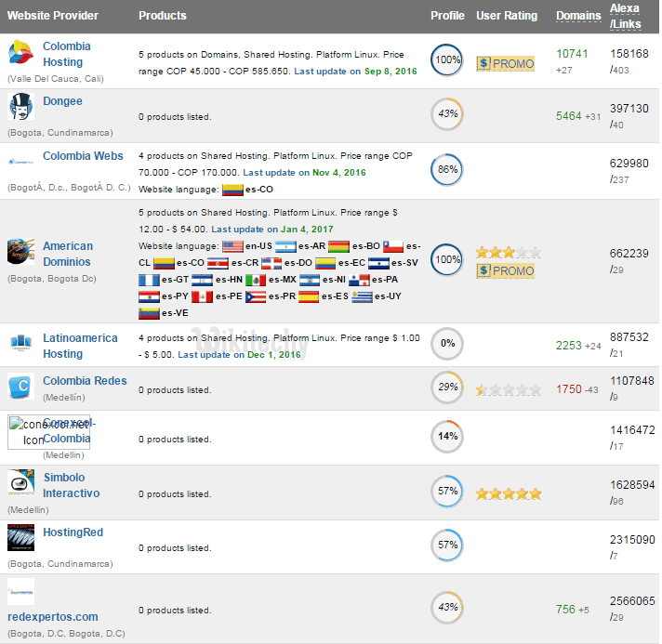
Task: Open the redexpertos.com provider link
Action: tap(52, 616)
